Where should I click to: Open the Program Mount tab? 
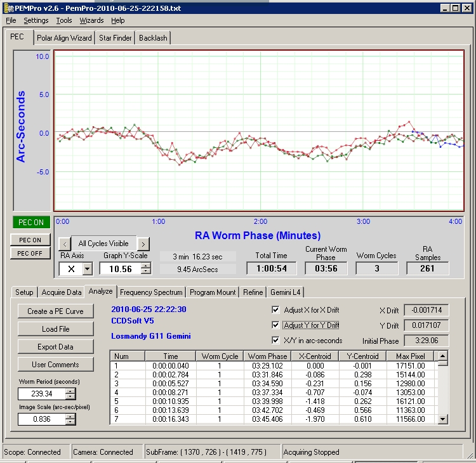(213, 292)
